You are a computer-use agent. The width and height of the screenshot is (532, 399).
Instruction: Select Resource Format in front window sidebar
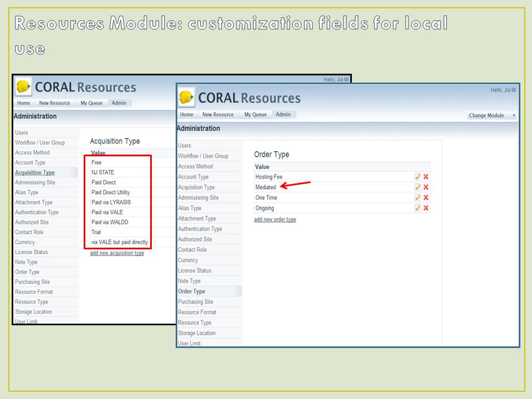point(209,312)
